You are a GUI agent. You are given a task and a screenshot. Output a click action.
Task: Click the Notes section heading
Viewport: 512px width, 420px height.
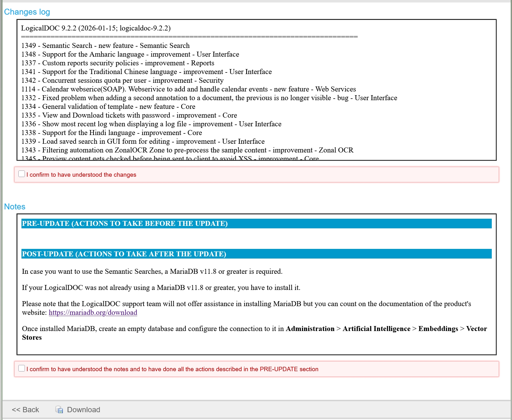15,207
